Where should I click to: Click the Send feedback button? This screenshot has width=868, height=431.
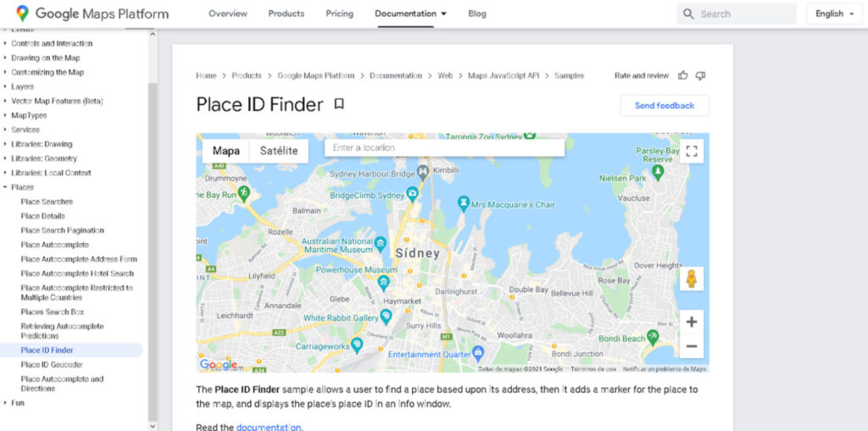coord(665,106)
